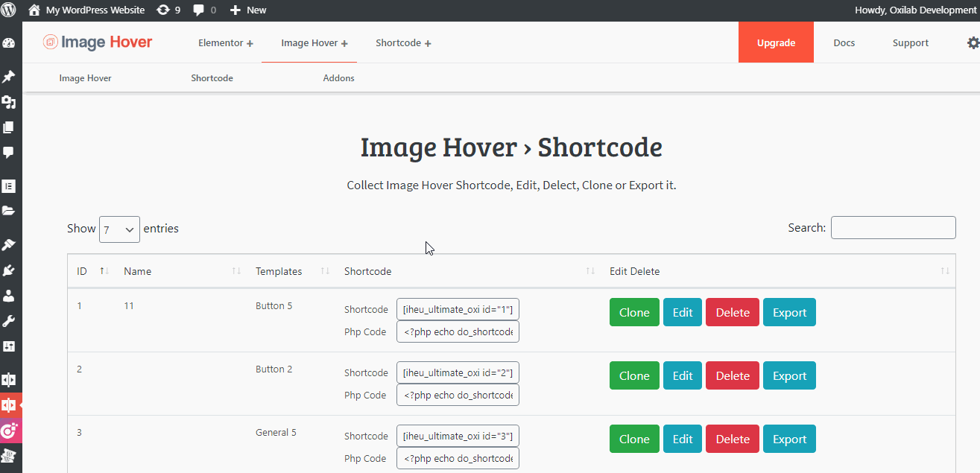Sort the table by the Edit Delete column
Viewport: 980px width, 473px height.
778,271
